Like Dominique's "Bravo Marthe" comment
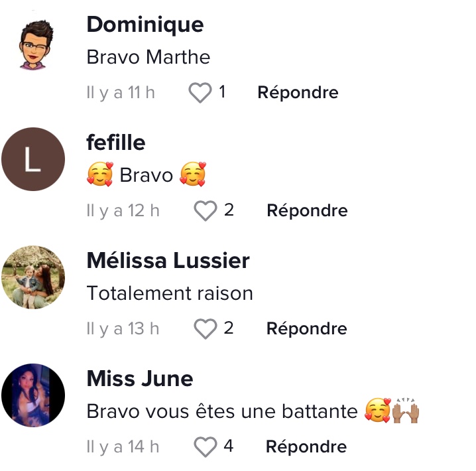The height and width of the screenshot is (471, 476). [x=200, y=93]
